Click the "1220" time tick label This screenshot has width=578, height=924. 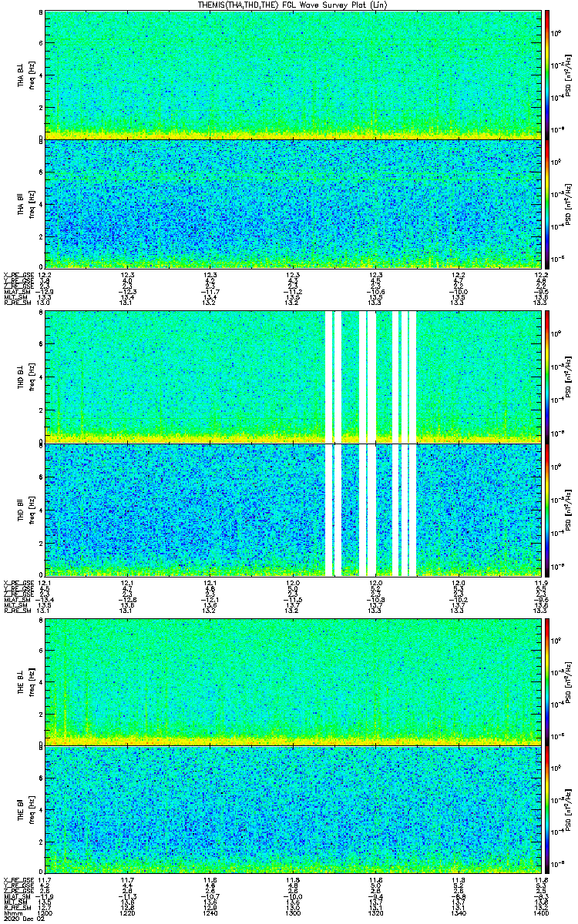click(128, 913)
